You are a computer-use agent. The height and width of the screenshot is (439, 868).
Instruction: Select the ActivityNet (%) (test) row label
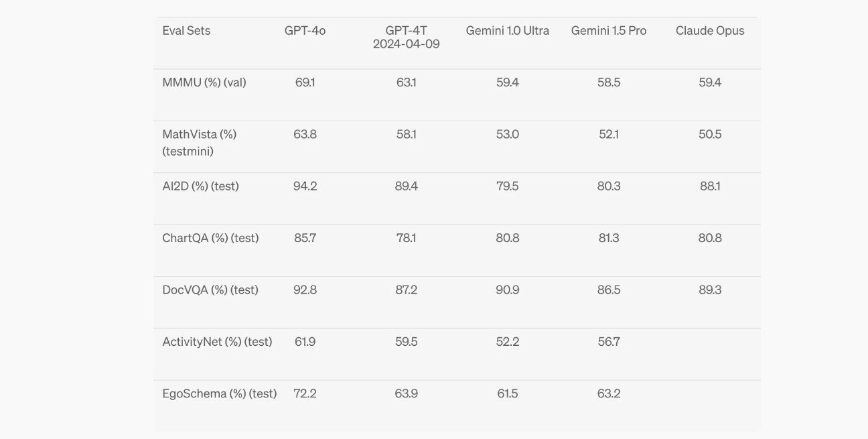[217, 342]
